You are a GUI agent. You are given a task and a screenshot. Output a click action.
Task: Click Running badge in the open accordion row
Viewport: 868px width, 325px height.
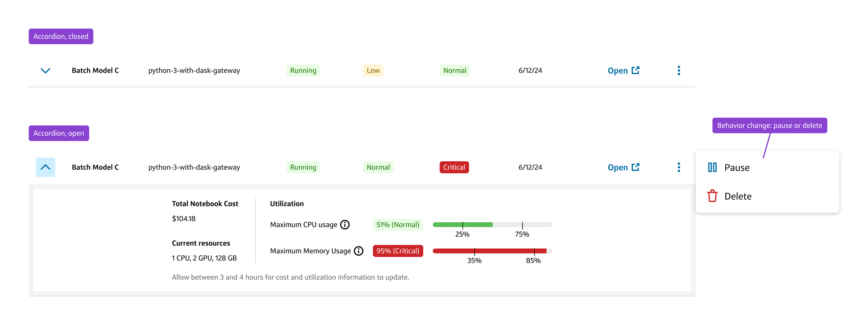[x=303, y=167]
